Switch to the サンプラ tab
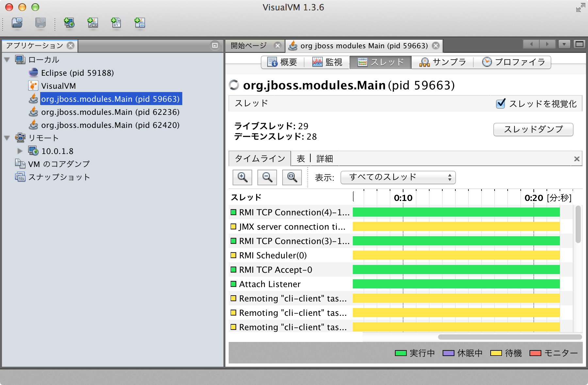Viewport: 588px width, 385px height. (443, 62)
